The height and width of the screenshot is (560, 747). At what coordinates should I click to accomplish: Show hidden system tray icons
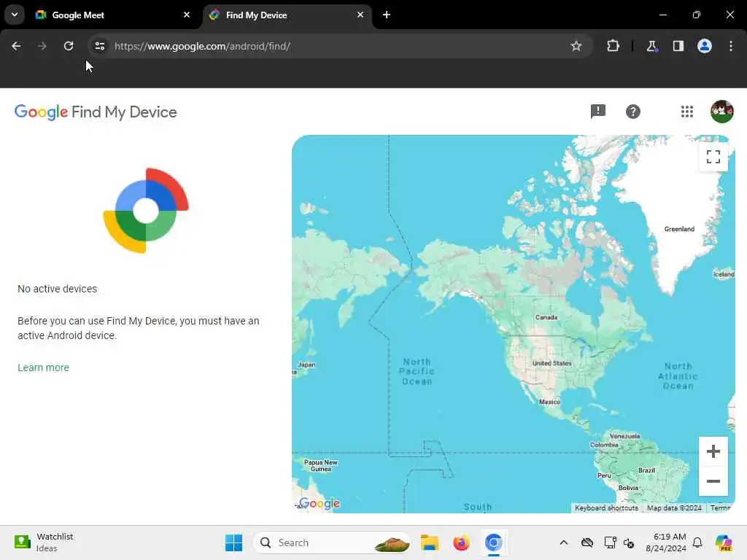coord(564,542)
